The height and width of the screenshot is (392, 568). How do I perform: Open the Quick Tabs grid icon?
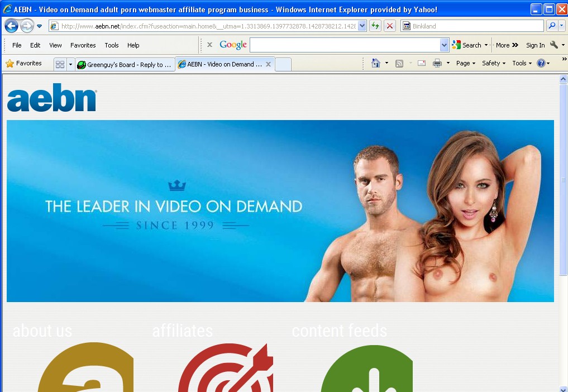[x=60, y=64]
